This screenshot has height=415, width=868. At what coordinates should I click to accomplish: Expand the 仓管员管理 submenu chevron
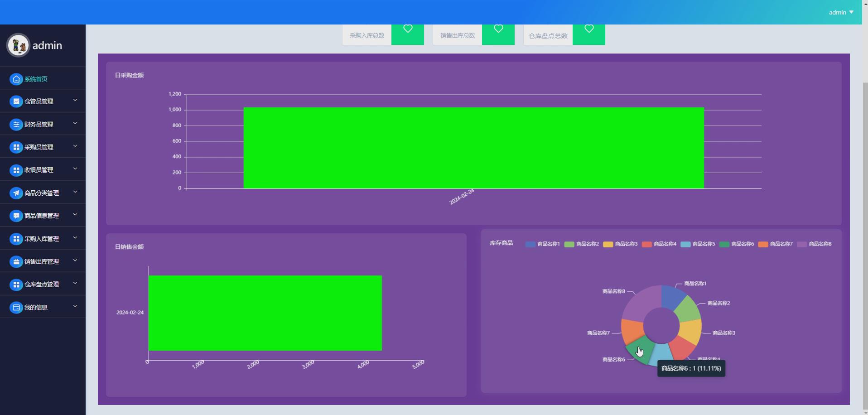75,100
